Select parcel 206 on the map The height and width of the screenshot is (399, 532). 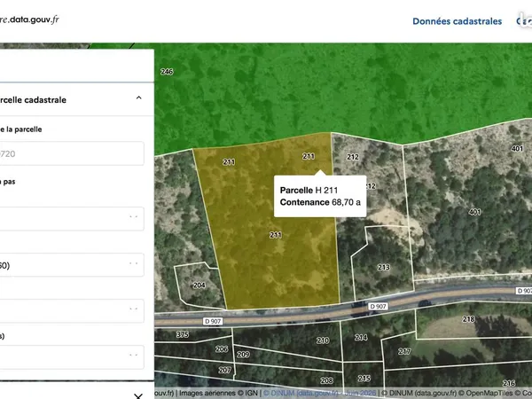[x=222, y=348]
